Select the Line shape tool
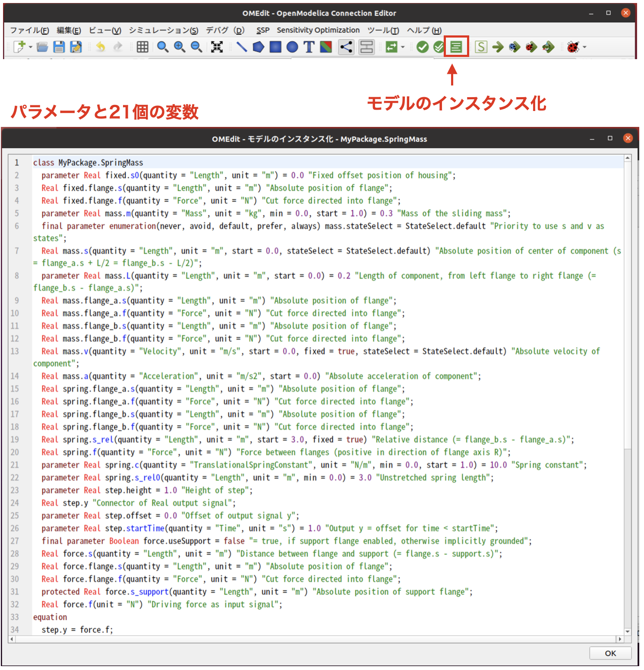This screenshot has height=670, width=644. pos(242,47)
